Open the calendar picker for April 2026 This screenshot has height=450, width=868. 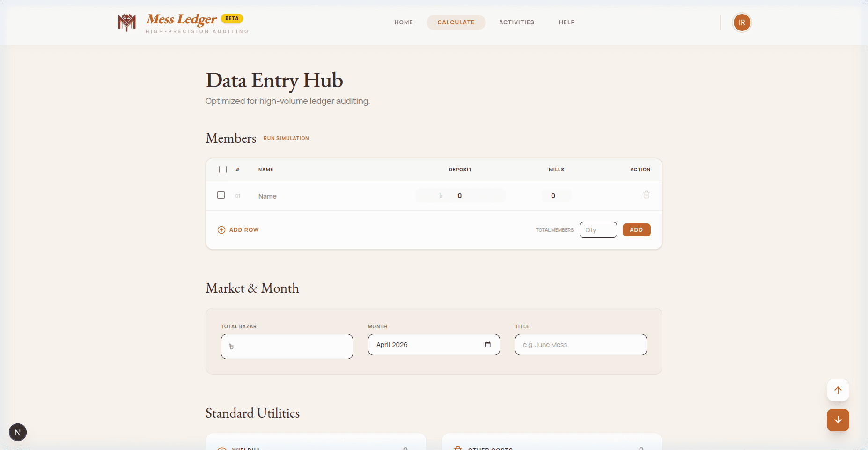coord(488,345)
